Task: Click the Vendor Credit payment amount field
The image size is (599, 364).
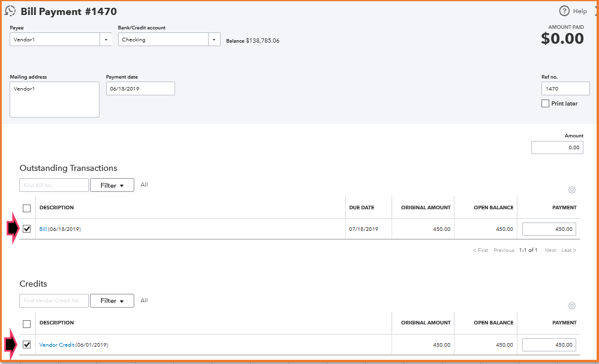Action: click(x=549, y=345)
